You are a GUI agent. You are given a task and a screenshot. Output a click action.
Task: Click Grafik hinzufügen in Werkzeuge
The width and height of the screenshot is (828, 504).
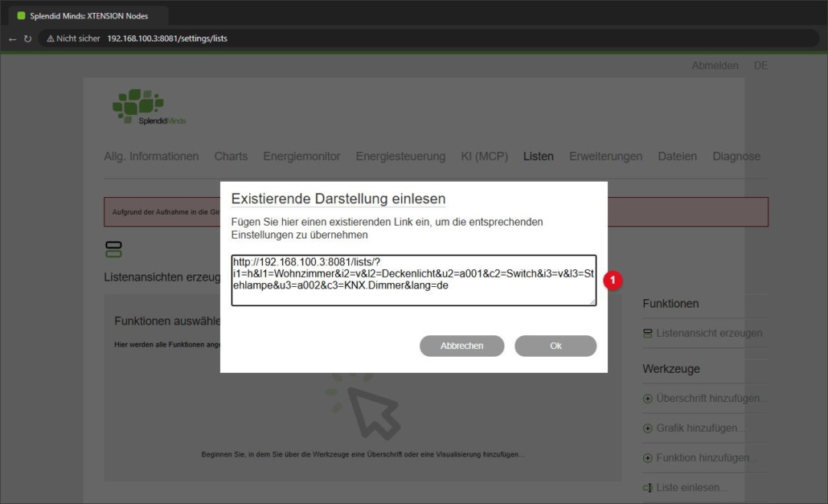click(700, 428)
